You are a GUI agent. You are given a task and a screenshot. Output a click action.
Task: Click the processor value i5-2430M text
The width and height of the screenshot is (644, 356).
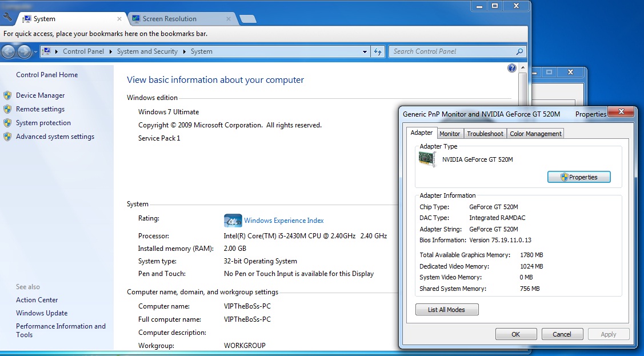point(305,236)
